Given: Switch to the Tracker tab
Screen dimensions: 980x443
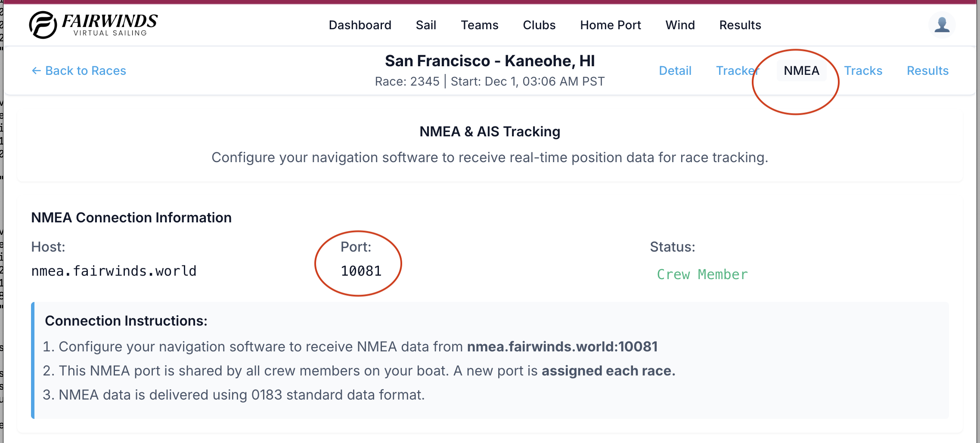Looking at the screenshot, I should point(737,71).
